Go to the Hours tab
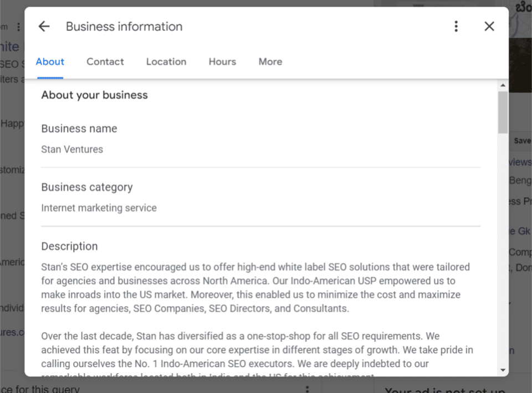 coord(222,62)
